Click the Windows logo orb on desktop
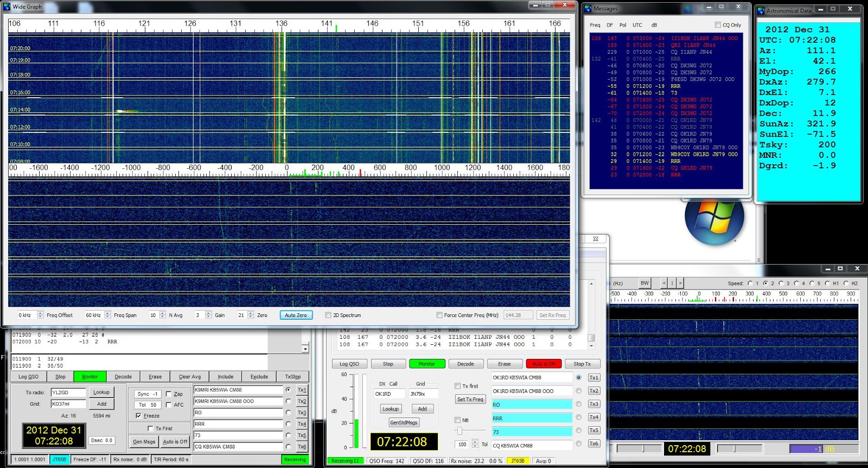Screen dimensions: 868x468 [714, 222]
